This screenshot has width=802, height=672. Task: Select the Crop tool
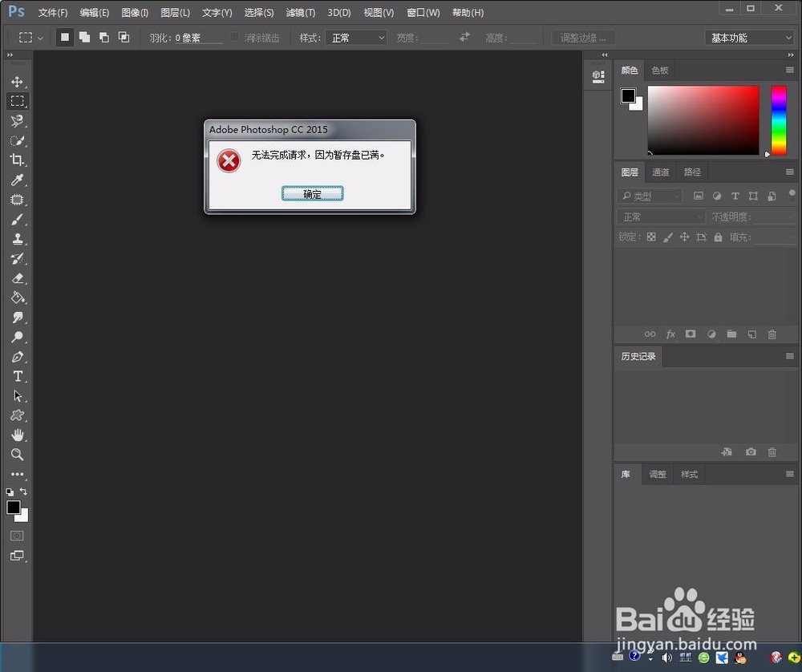(17, 160)
